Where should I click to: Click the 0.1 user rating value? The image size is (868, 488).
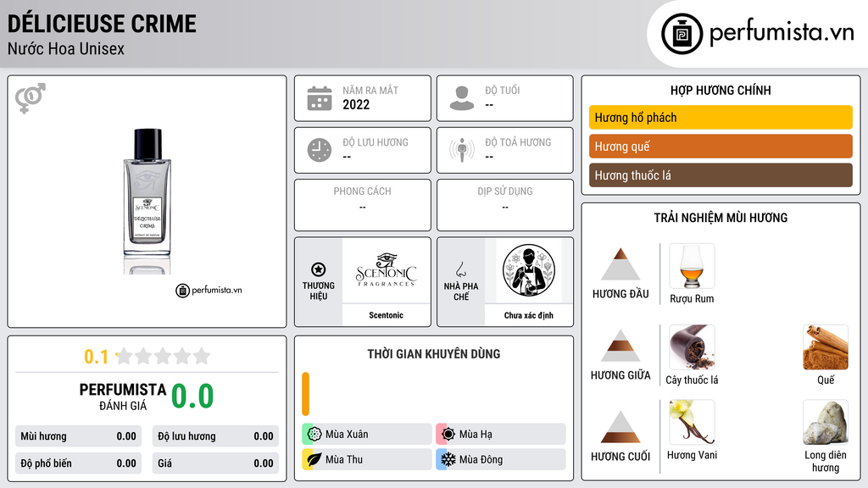point(96,357)
